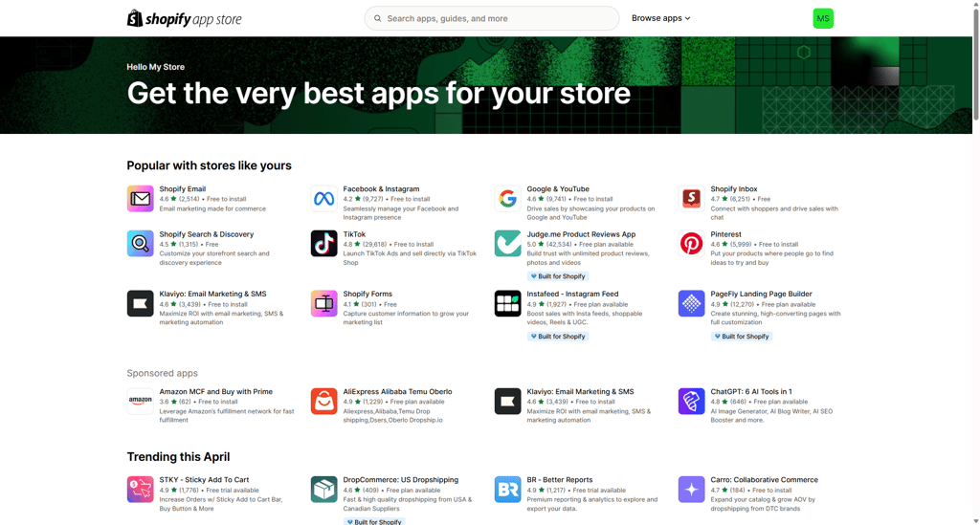Click the Amazon MCF app icon

(x=140, y=401)
